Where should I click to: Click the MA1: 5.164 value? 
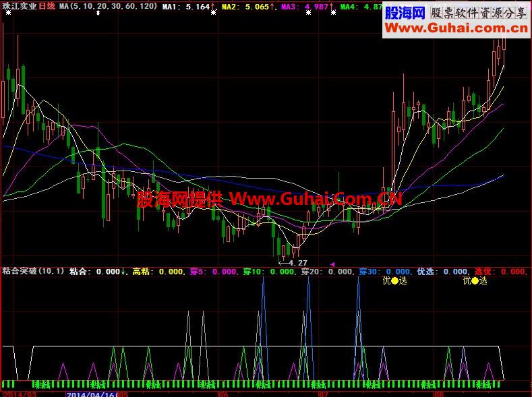point(186,7)
